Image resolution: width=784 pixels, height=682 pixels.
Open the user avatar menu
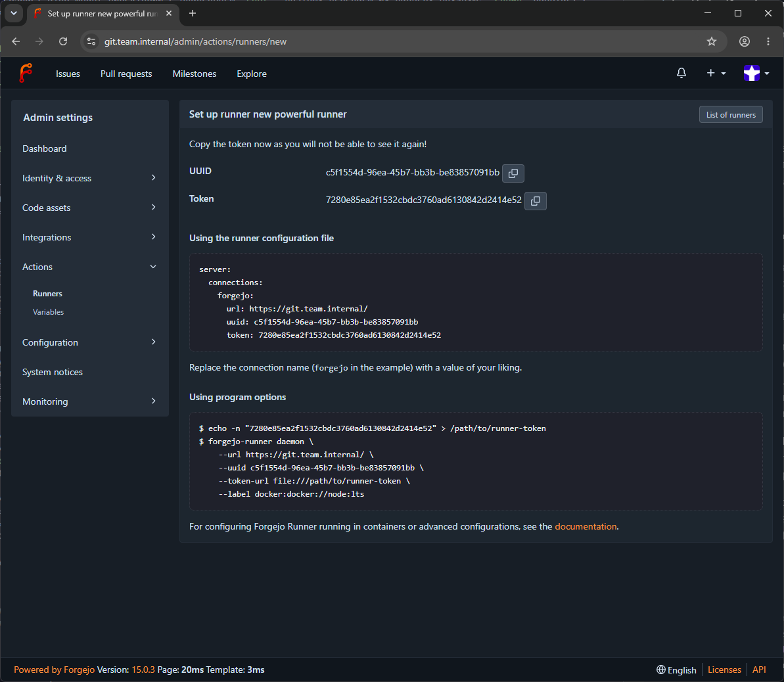point(756,73)
